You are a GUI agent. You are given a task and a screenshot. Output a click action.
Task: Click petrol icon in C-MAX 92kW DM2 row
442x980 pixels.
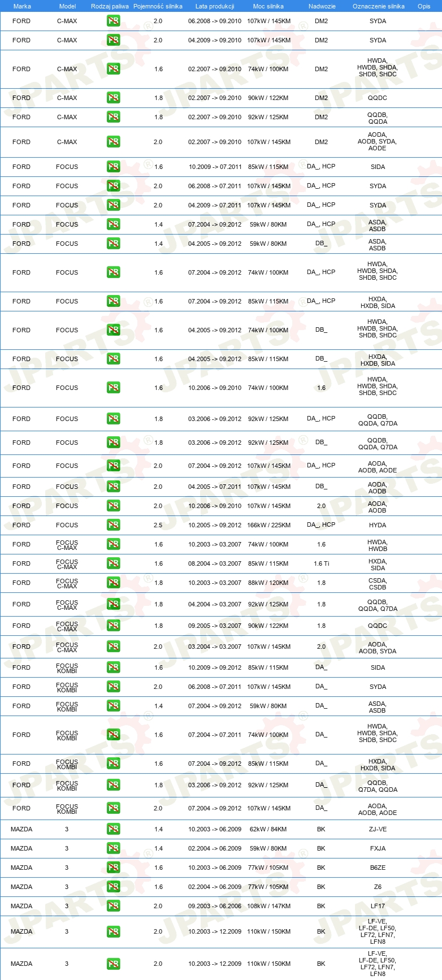(113, 117)
